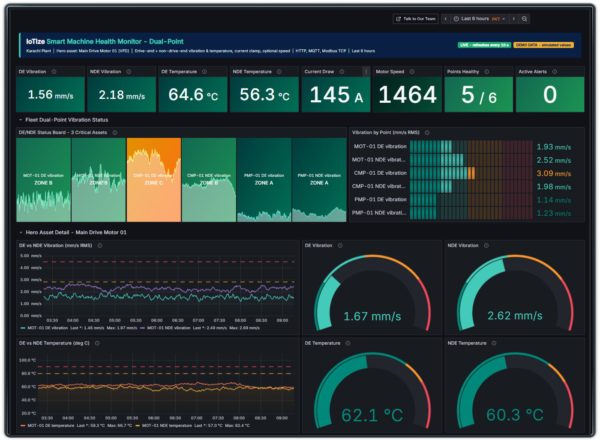Click info icon on NDE Temperature 56.3 °C stat
This screenshot has width=600, height=441.
[279, 72]
